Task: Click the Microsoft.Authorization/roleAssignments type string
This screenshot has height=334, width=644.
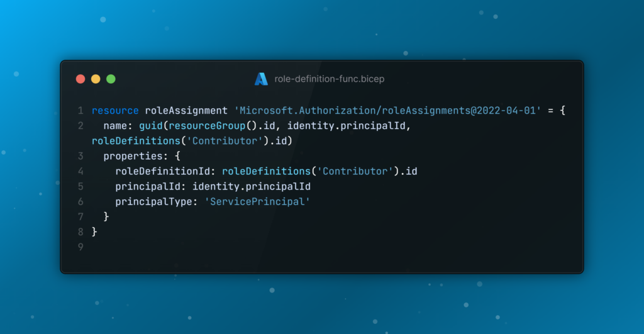Action: tap(387, 111)
